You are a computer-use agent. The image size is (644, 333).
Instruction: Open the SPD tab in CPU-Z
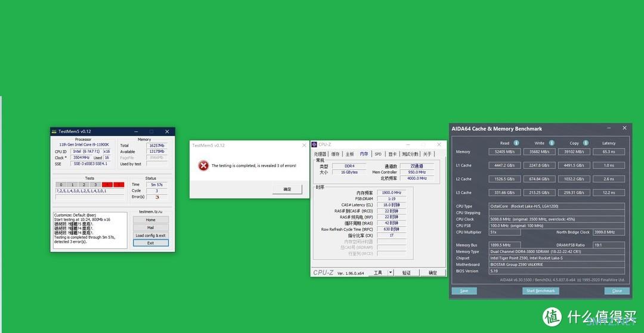(378, 154)
